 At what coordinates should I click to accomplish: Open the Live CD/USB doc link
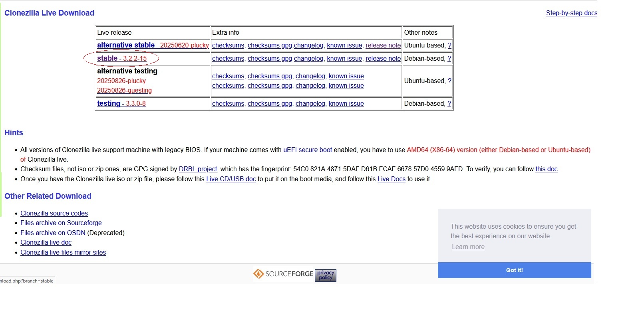pos(231,179)
